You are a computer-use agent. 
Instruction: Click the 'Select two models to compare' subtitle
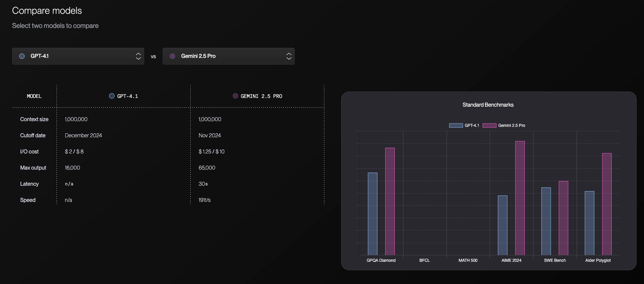pos(55,26)
